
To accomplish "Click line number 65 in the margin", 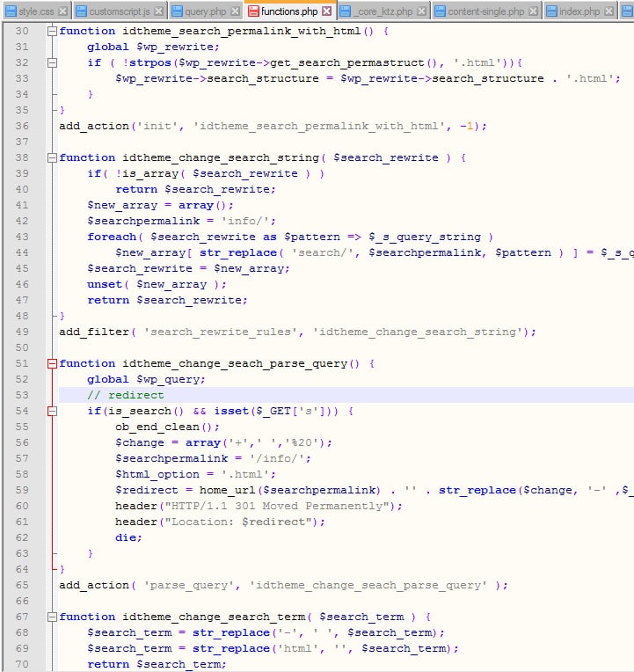I will [22, 586].
